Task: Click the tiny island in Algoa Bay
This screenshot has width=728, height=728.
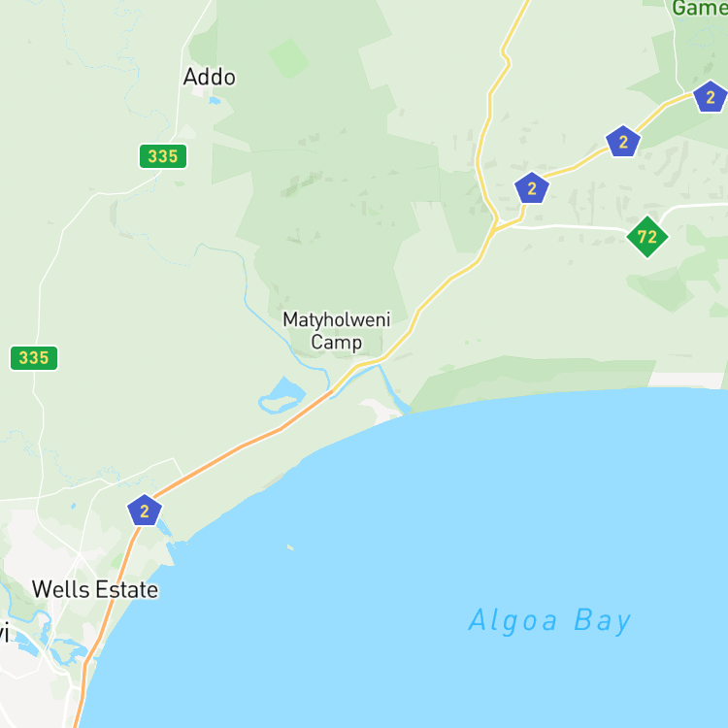Action: 290,547
